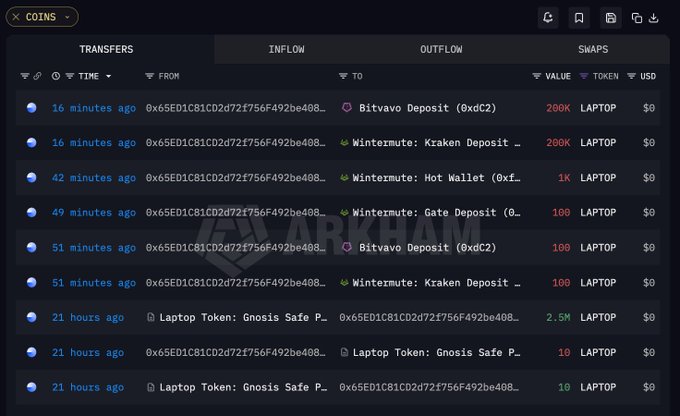Image resolution: width=680 pixels, height=416 pixels.
Task: Click the clock icon beside TIME
Action: pos(56,76)
